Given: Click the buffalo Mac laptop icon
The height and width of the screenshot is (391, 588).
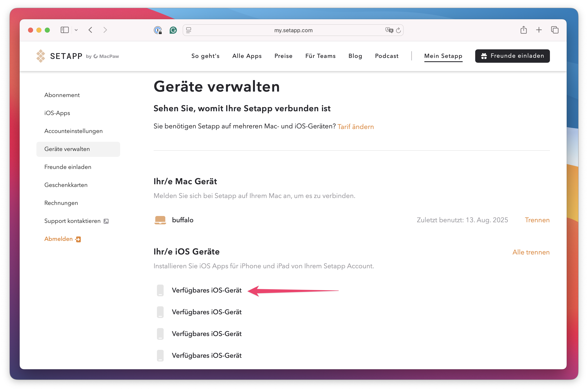Looking at the screenshot, I should [x=160, y=220].
